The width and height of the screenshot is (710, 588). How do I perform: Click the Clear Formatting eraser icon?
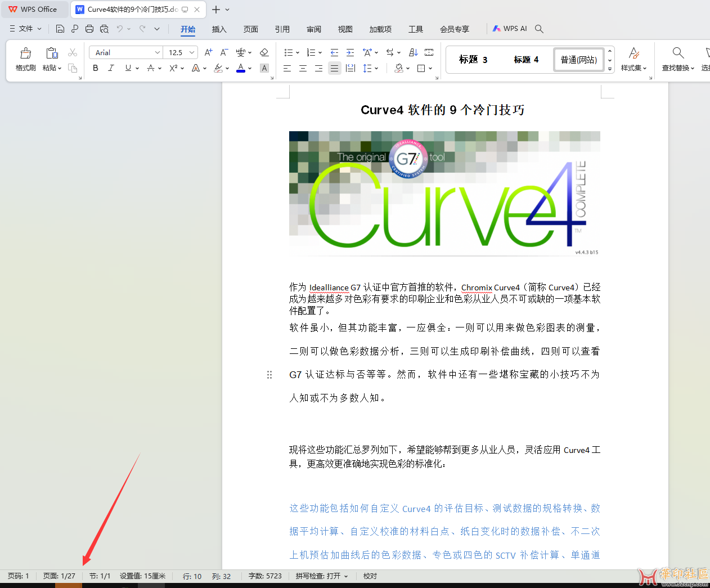point(264,52)
